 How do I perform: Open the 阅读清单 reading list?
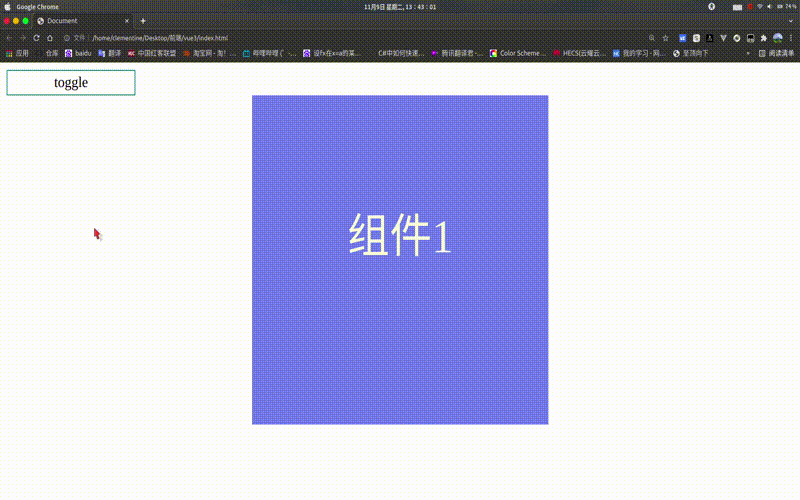(x=777, y=53)
